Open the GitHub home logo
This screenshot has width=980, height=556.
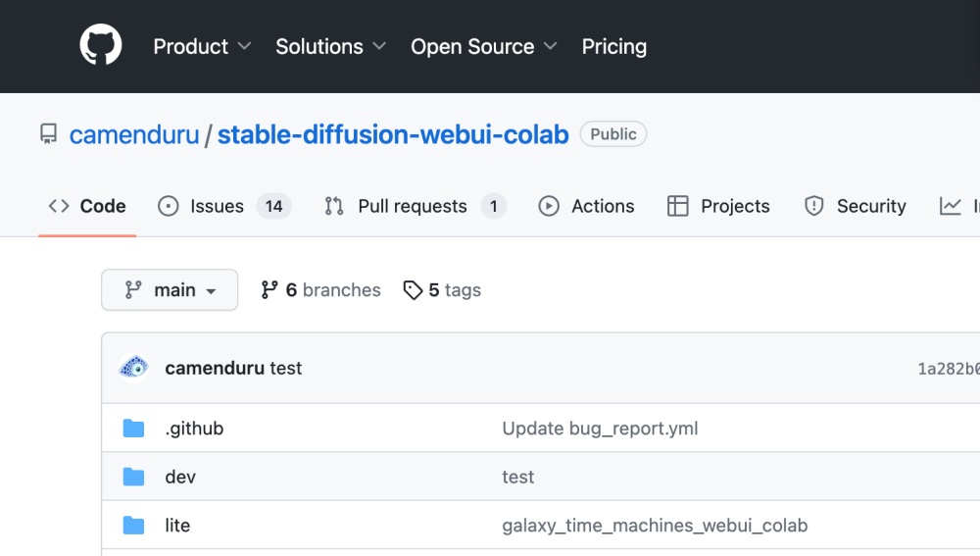pos(101,45)
